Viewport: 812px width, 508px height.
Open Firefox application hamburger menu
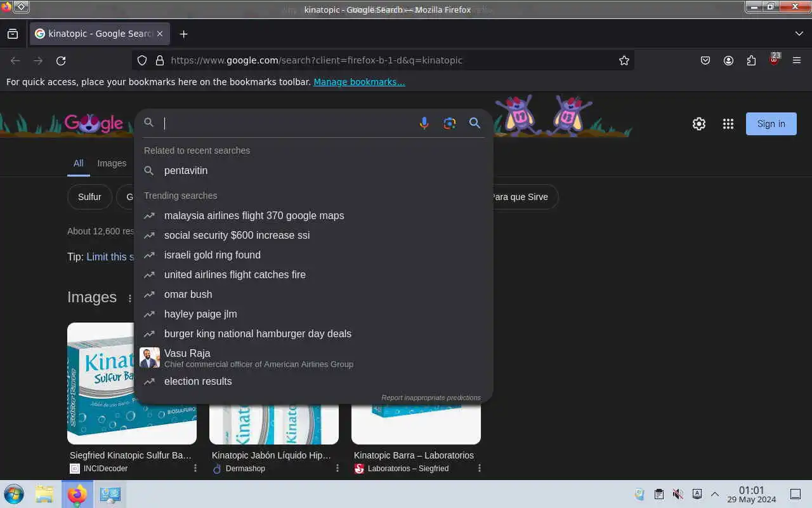pos(797,60)
